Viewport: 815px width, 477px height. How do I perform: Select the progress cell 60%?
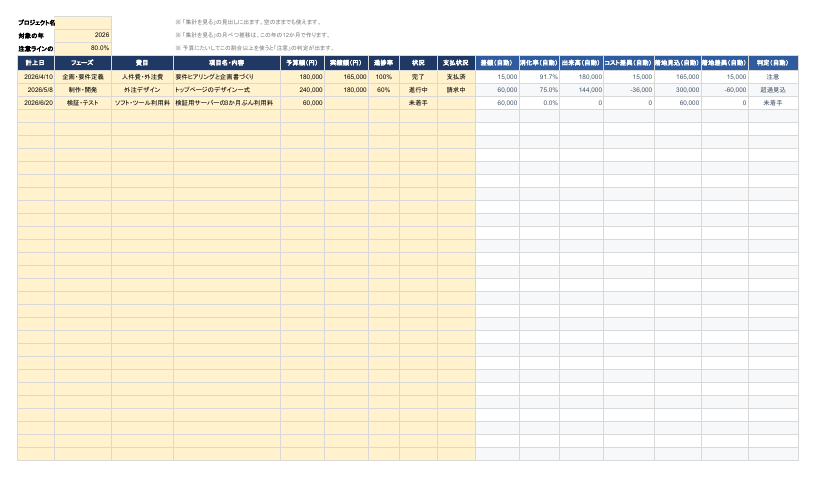pos(384,90)
